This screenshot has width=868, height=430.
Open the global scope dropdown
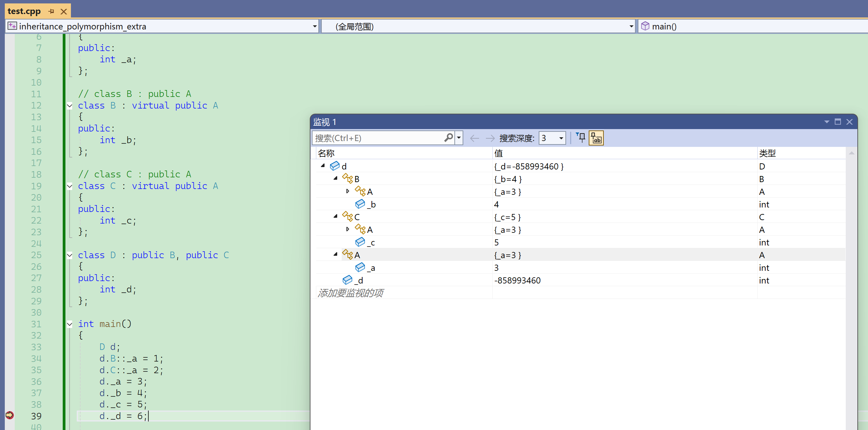(x=631, y=26)
